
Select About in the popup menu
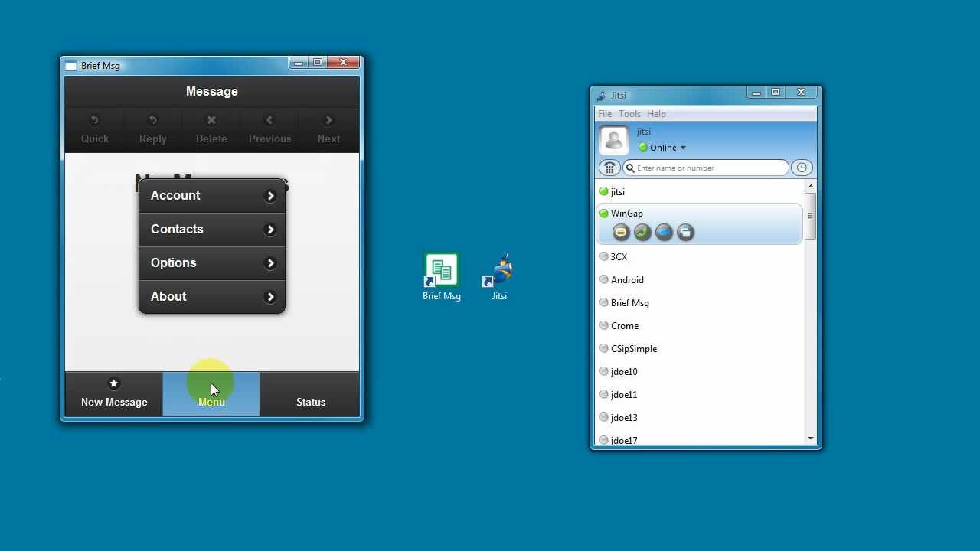point(212,297)
